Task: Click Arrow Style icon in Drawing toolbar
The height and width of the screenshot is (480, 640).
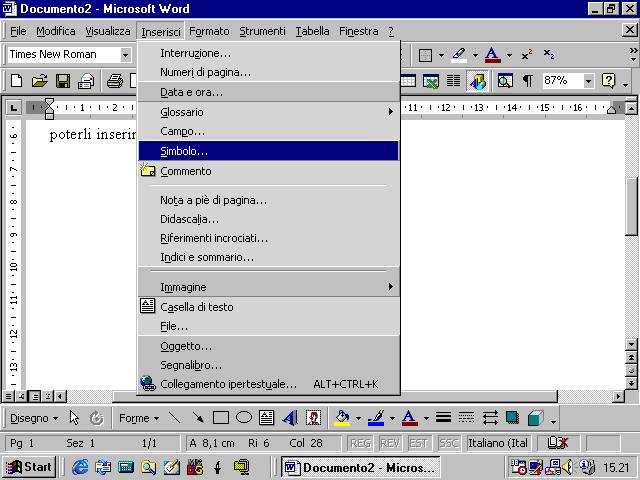Action: point(490,418)
